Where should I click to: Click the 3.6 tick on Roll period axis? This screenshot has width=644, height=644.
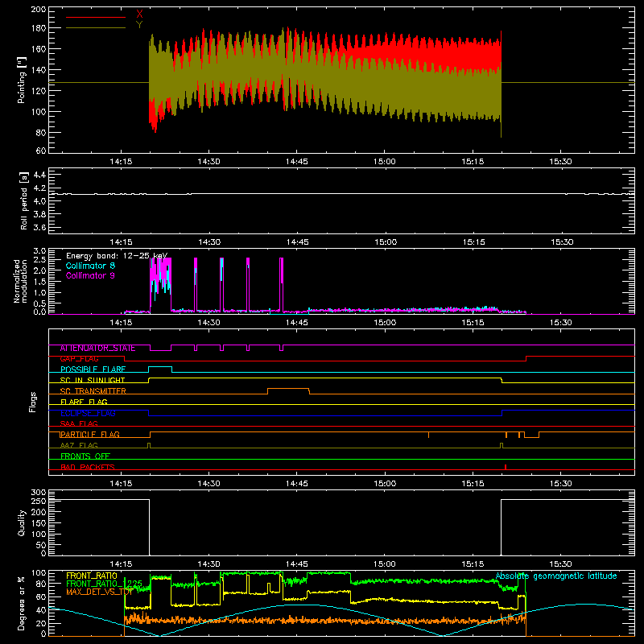pos(39,227)
